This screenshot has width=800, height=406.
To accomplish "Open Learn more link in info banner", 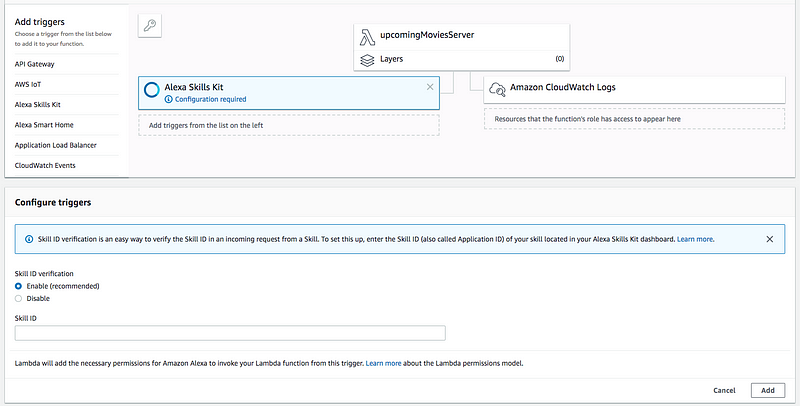I will pyautogui.click(x=697, y=240).
